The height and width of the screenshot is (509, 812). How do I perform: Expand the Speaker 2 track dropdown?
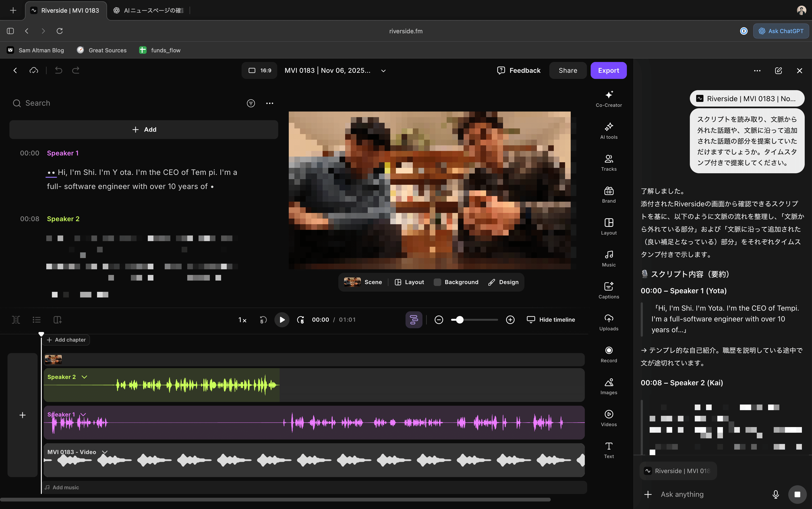pos(85,377)
